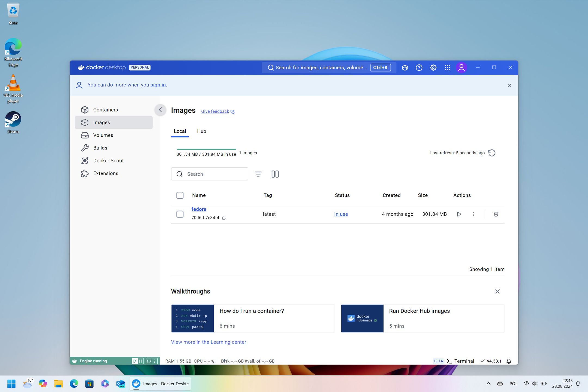Select the Local tab
This screenshot has width=588, height=392.
(180, 131)
